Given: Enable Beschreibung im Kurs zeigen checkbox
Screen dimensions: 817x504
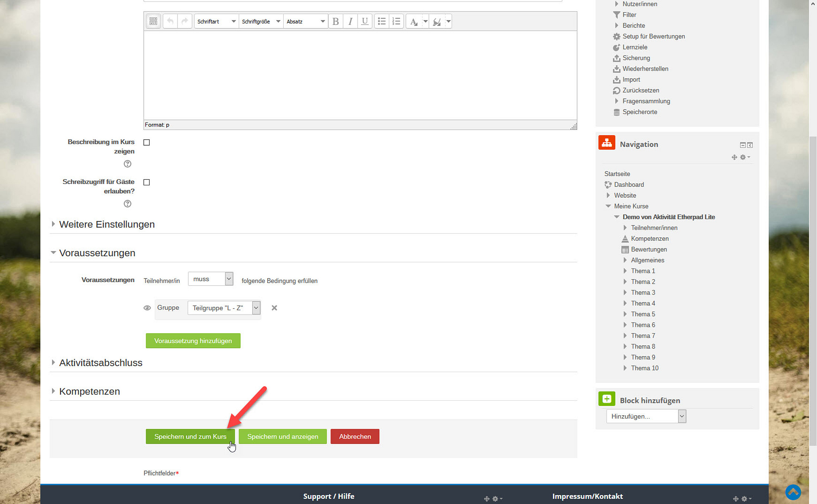Looking at the screenshot, I should (x=147, y=142).
